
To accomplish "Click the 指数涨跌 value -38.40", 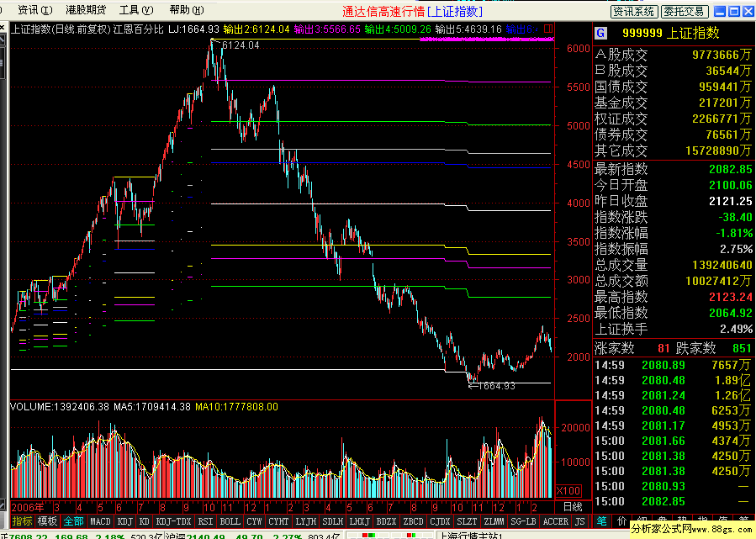I will pos(735,217).
